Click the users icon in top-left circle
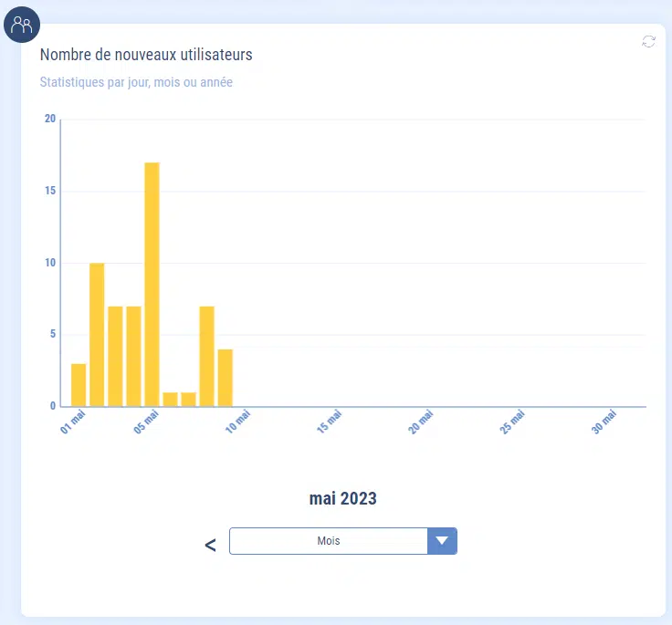The height and width of the screenshot is (625, 672). [21, 25]
